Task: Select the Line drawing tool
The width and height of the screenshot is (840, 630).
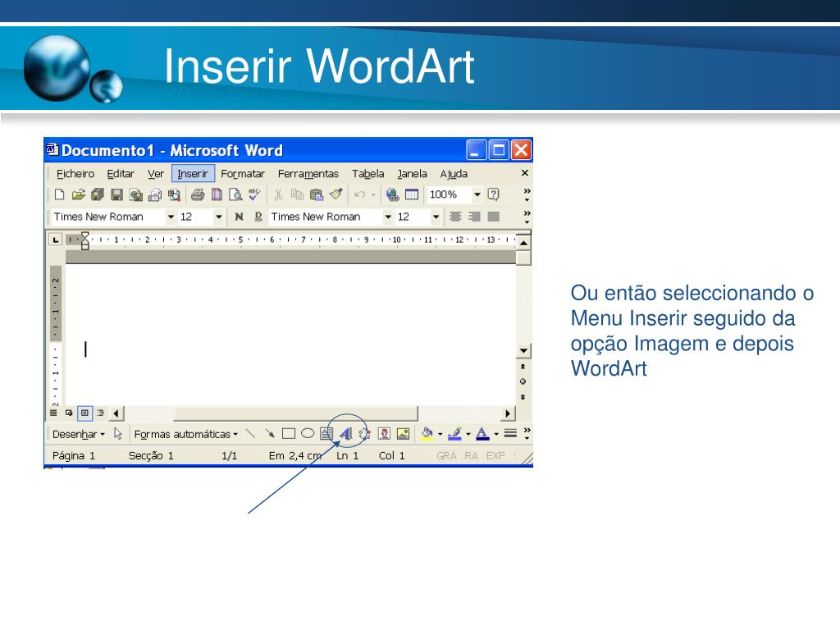Action: pyautogui.click(x=250, y=433)
